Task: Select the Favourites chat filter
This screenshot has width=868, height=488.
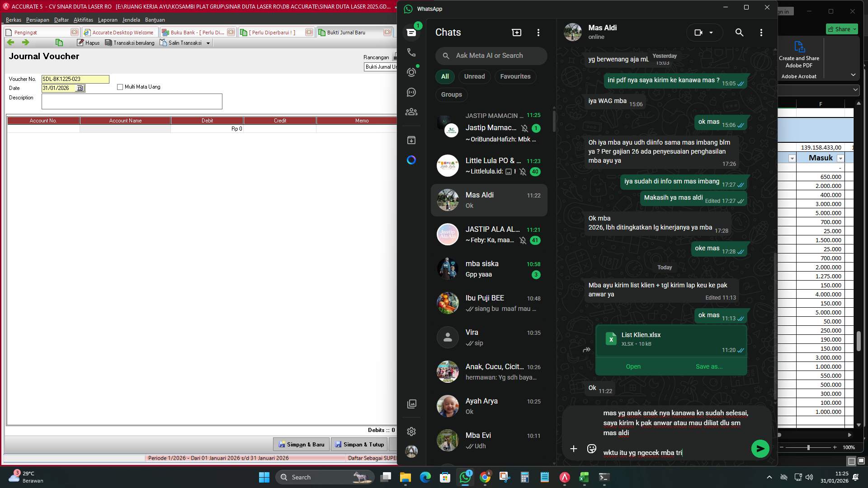Action: coord(515,76)
